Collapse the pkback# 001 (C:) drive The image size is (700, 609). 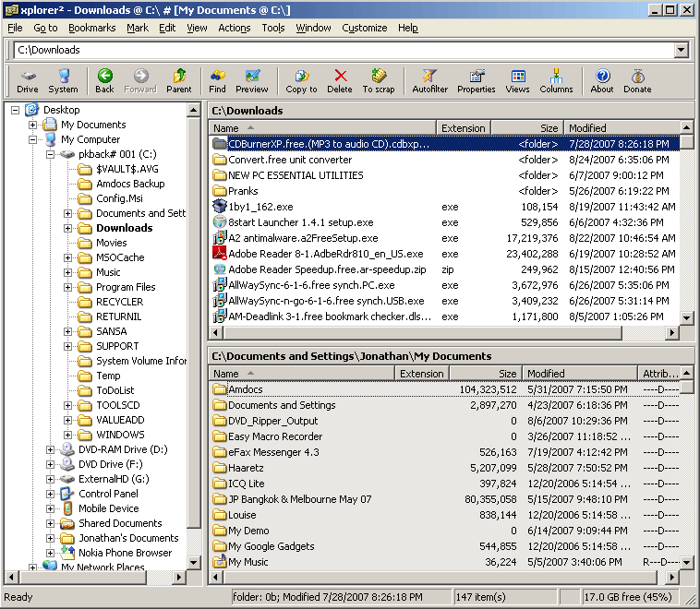tap(51, 154)
